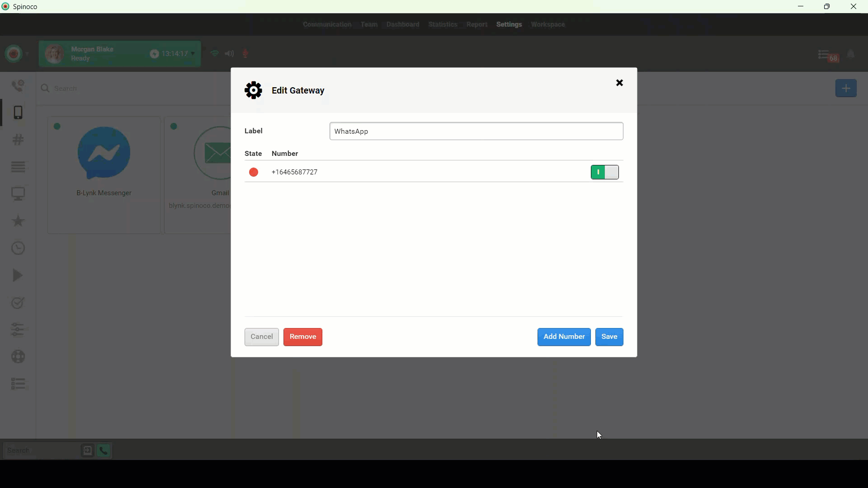Click Cancel in the gateway dialog
The height and width of the screenshot is (488, 868).
pyautogui.click(x=261, y=337)
